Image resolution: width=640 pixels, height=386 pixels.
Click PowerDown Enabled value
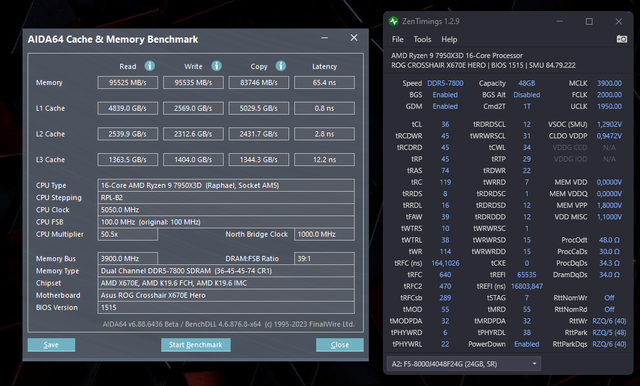527,344
